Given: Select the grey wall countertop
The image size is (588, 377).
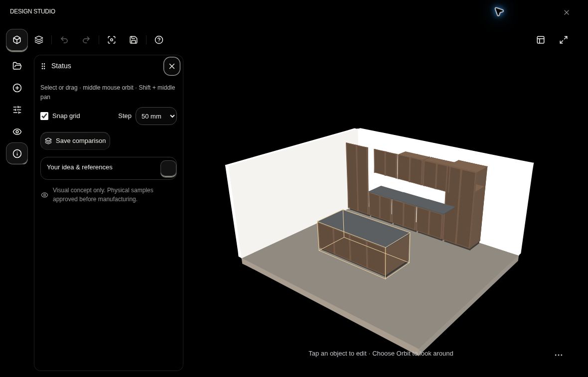Looking at the screenshot, I should coord(411,199).
